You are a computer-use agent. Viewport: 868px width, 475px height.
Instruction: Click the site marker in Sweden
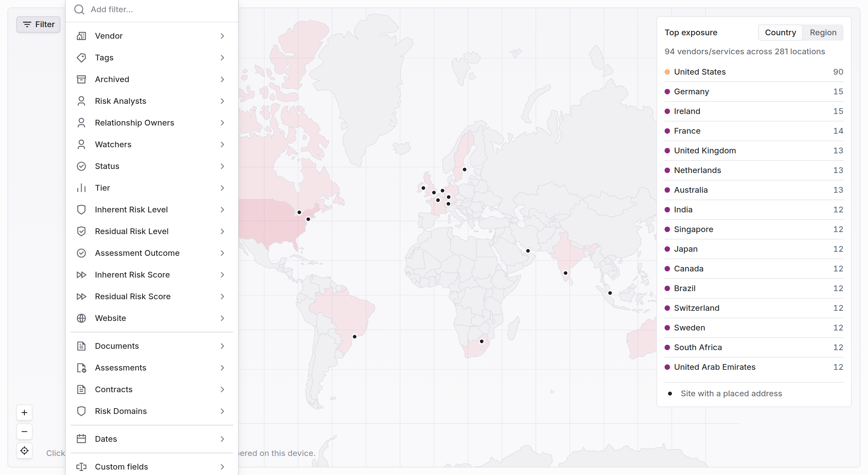(x=465, y=169)
